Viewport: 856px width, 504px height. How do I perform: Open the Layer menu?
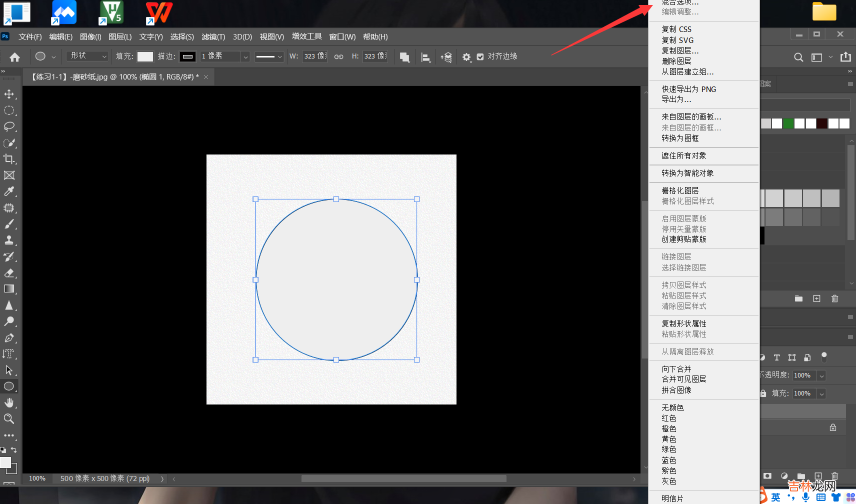(x=120, y=36)
